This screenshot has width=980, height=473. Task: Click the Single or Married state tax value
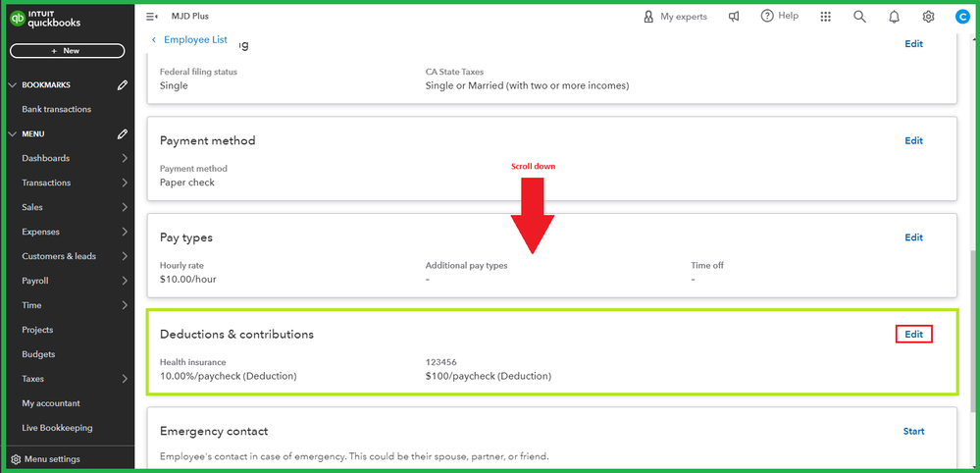click(527, 85)
